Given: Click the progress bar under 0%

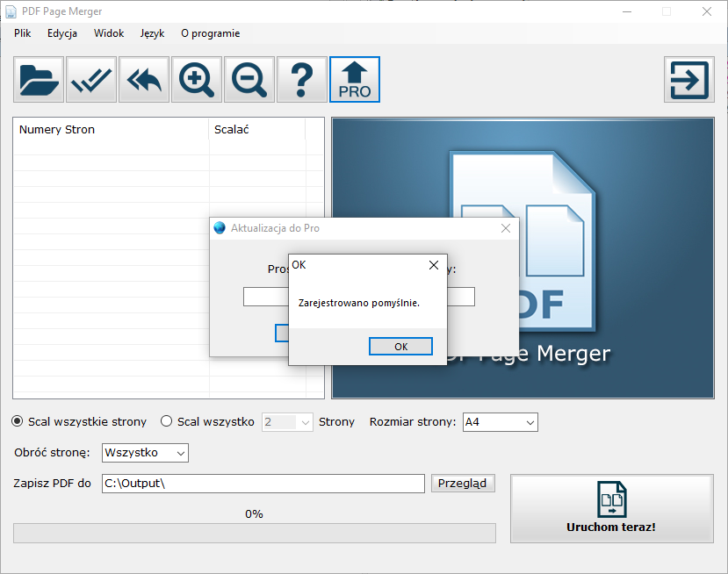Looking at the screenshot, I should click(x=255, y=533).
